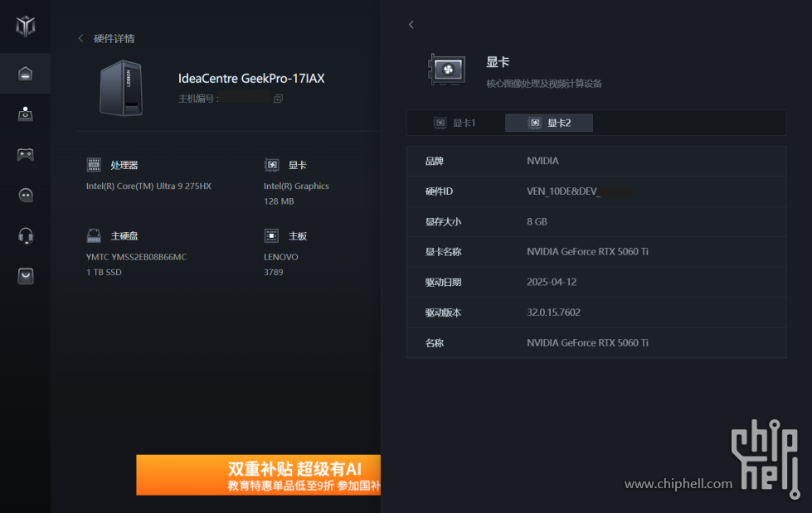Go back from 硬件详情 page

pyautogui.click(x=80, y=38)
